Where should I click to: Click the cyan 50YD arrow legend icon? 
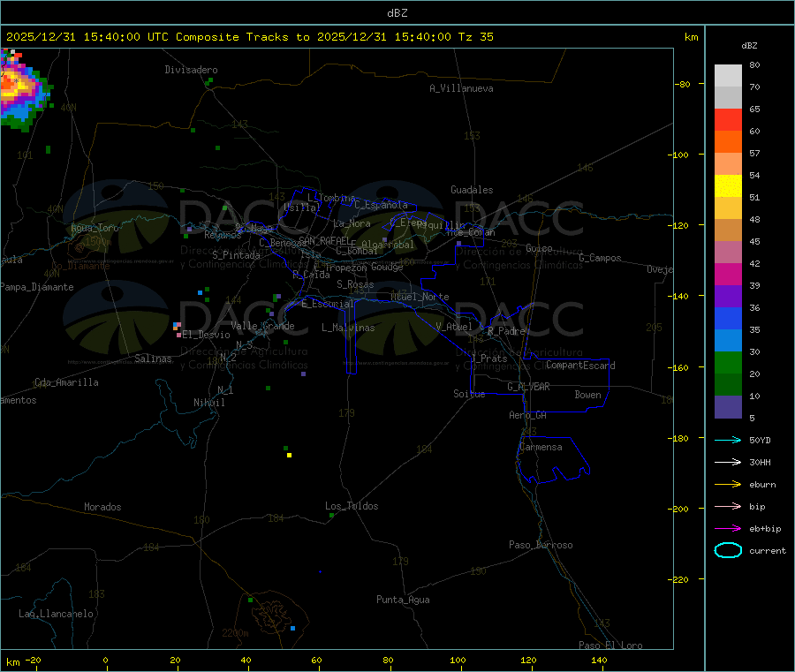728,440
